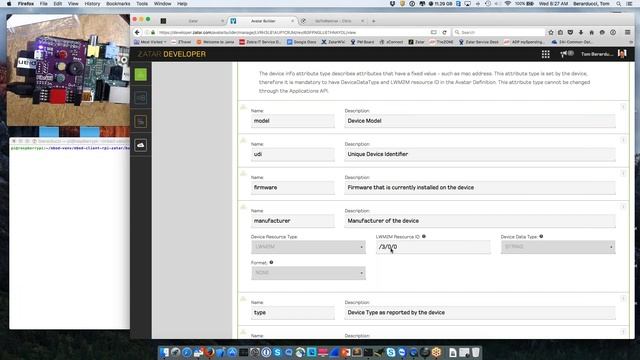The height and width of the screenshot is (360, 640).
Task: Open Spotlight search in the menu bar
Action: [619, 4]
